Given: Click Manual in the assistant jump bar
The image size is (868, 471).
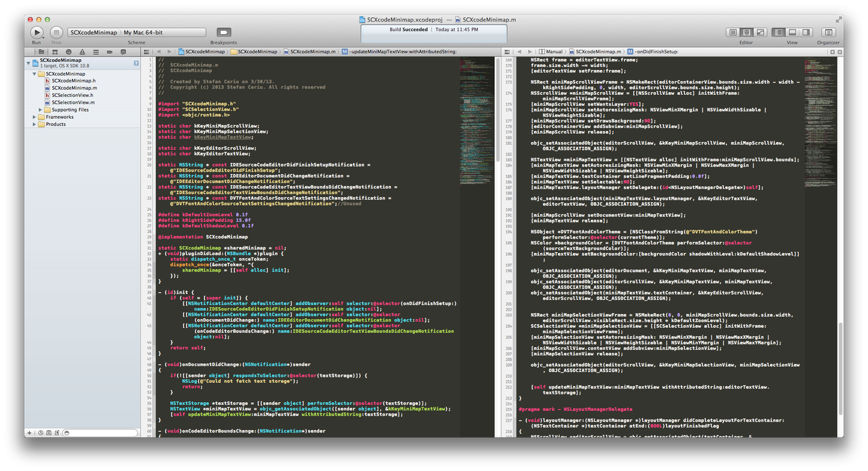Looking at the screenshot, I should (551, 52).
